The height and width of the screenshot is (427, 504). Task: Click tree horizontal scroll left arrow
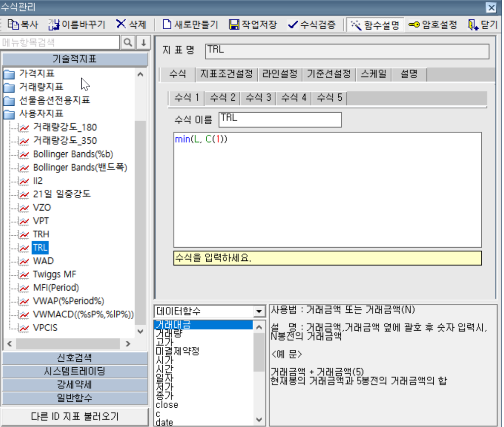pos(9,344)
